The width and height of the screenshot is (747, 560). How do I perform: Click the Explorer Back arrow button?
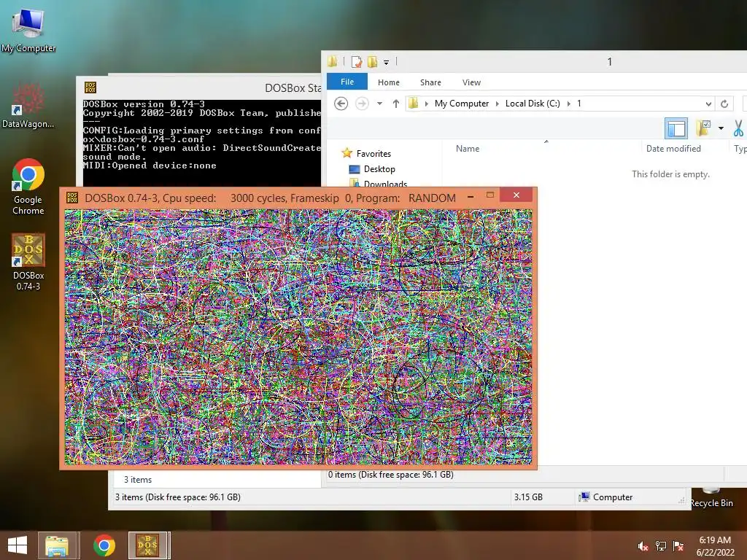[341, 104]
